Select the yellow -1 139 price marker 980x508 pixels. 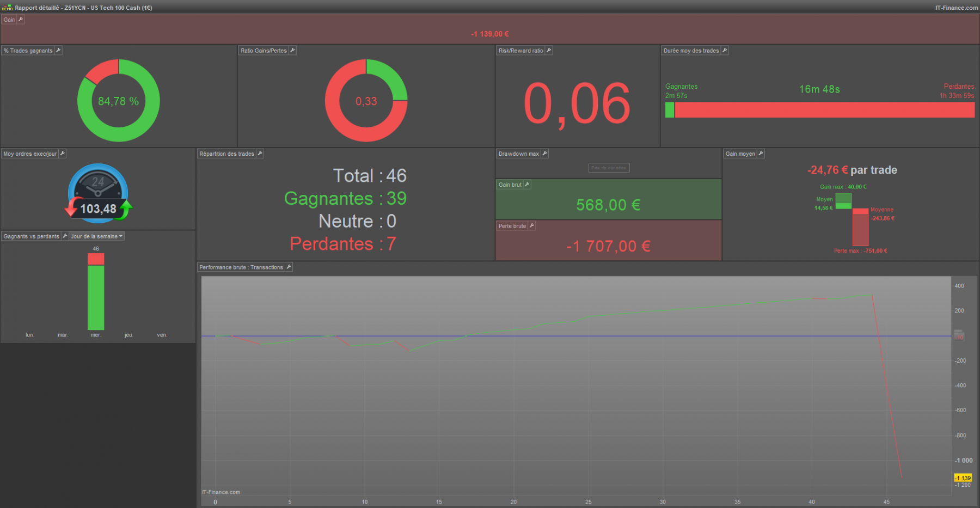963,478
